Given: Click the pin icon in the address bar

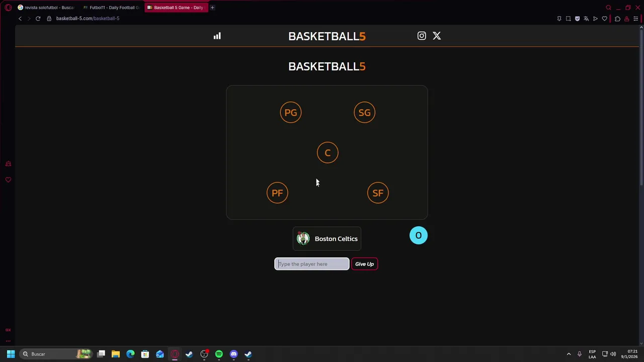Looking at the screenshot, I should [559, 19].
